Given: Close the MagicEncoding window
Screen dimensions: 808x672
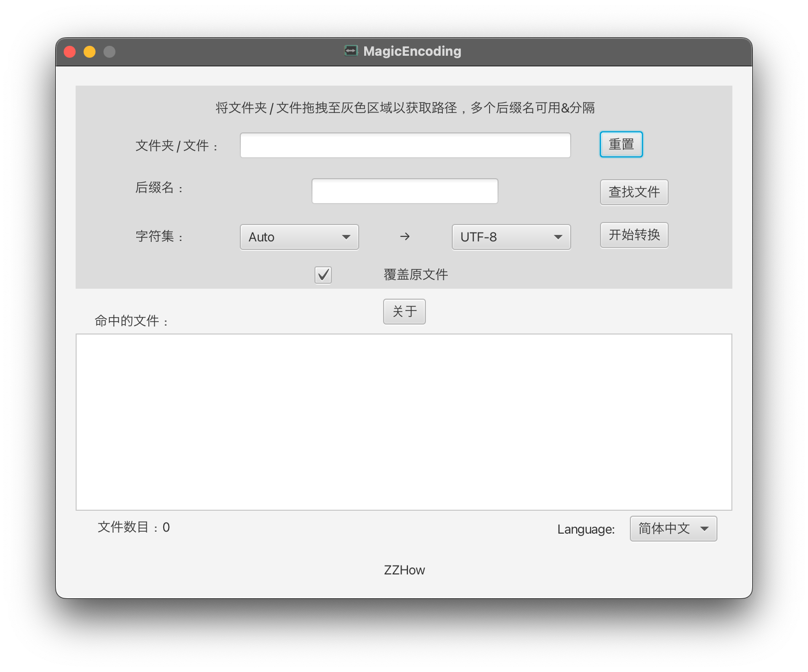Looking at the screenshot, I should [70, 52].
